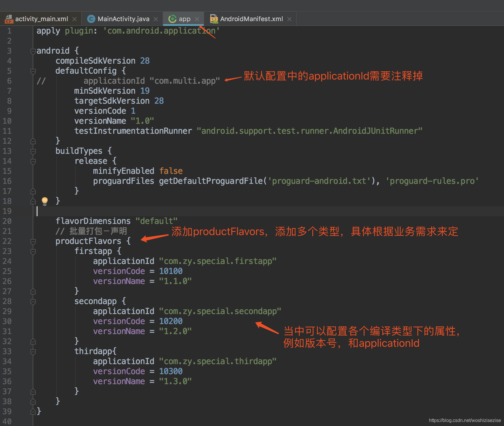
Task: Click line number 40 in the gutter
Action: (x=7, y=422)
